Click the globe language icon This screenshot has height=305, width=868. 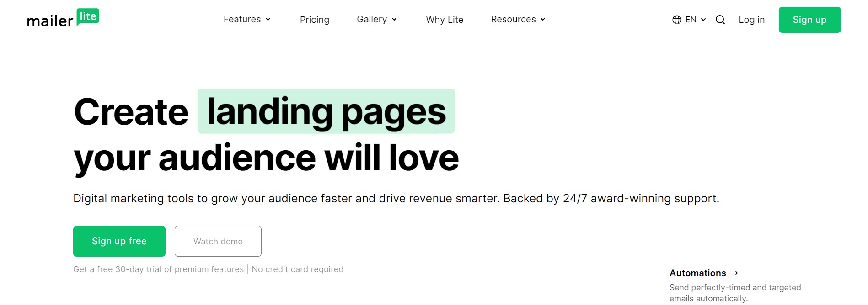pyautogui.click(x=677, y=20)
